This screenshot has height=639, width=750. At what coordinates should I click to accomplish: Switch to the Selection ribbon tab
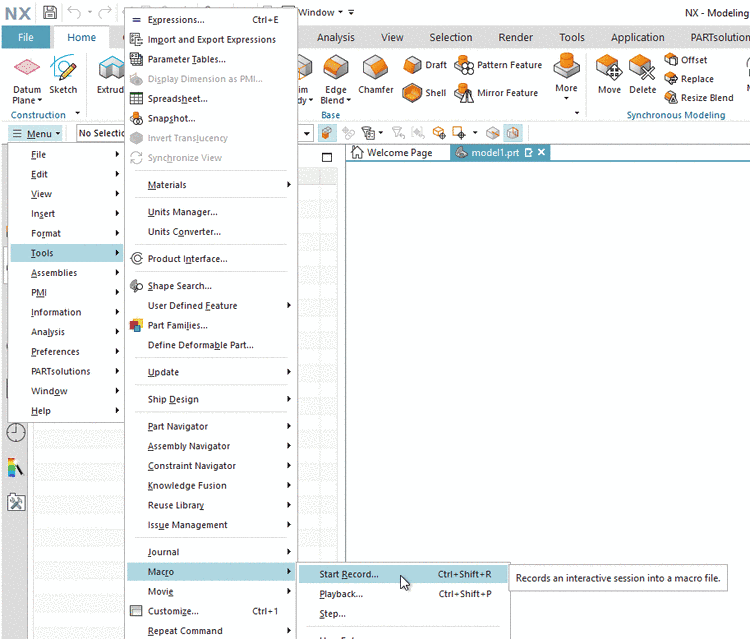pyautogui.click(x=451, y=37)
